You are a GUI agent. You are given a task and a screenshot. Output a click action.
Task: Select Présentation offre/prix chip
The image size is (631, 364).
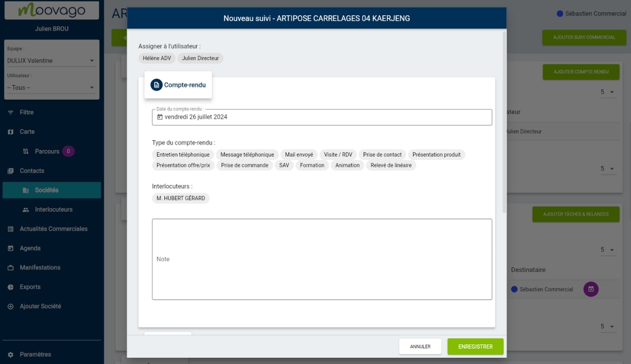tap(183, 165)
